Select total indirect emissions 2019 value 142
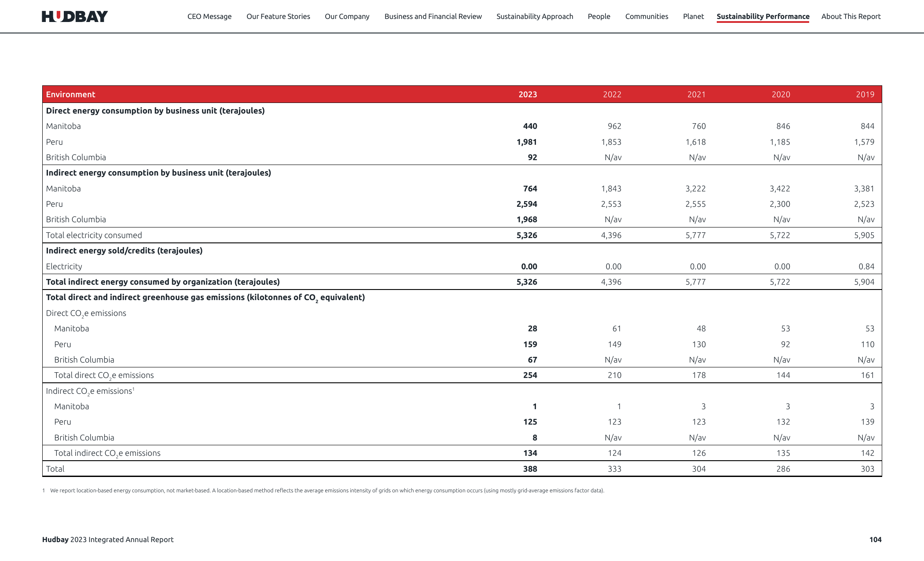This screenshot has width=924, height=561. (x=867, y=453)
